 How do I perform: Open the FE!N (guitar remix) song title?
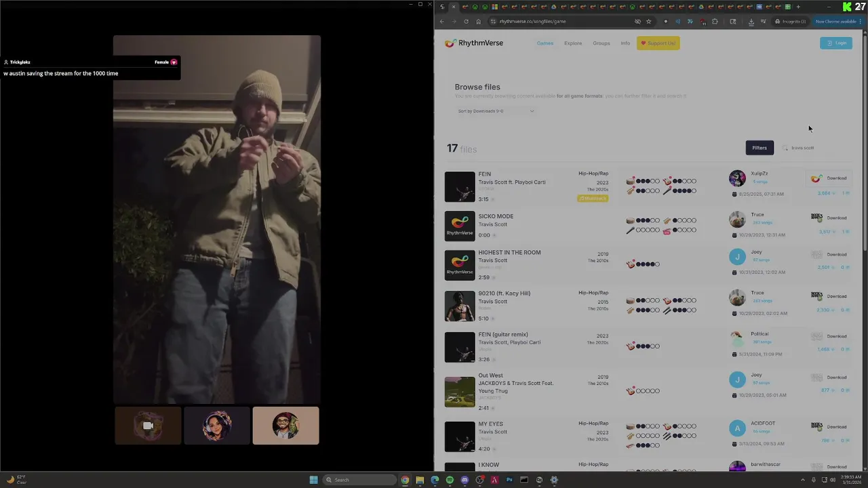[x=503, y=334]
